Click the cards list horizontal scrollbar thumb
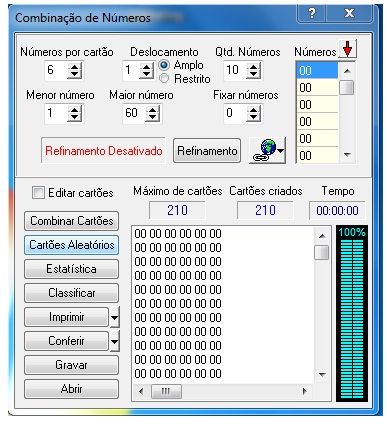 [x=166, y=391]
